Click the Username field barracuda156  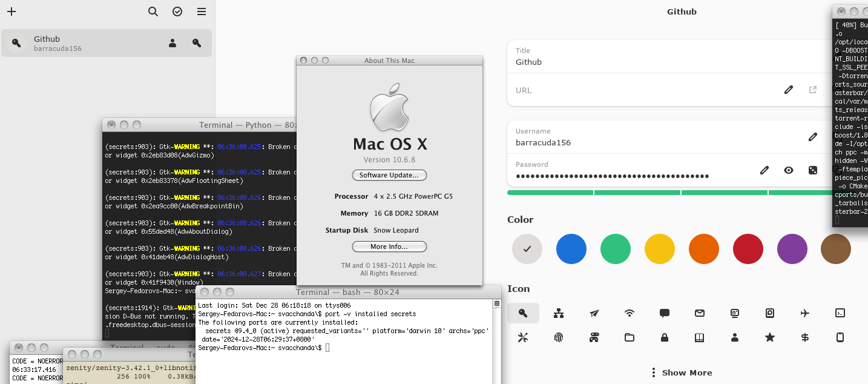[669, 137]
